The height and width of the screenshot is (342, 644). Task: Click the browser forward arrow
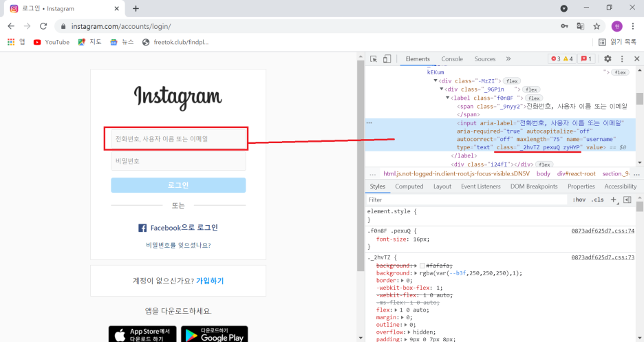27,26
